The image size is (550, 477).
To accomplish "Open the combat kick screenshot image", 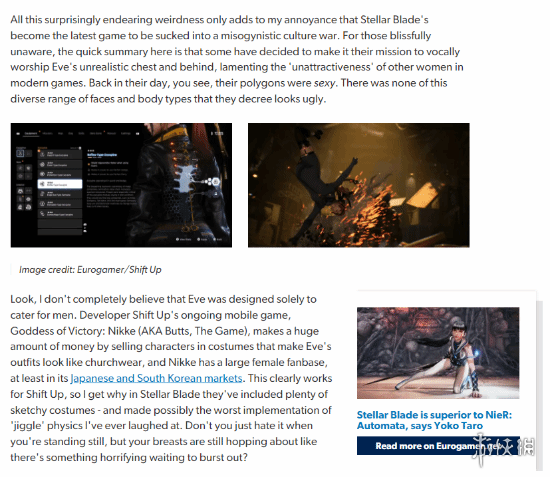I will [358, 185].
